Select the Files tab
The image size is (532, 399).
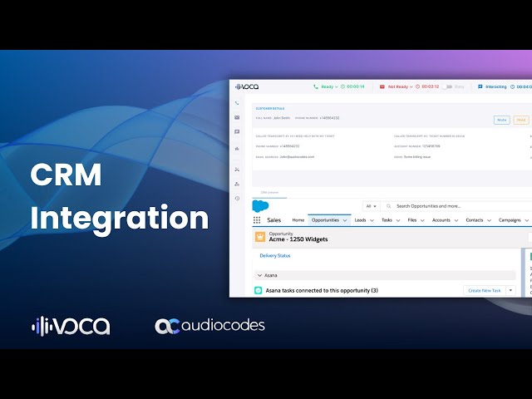coord(412,220)
